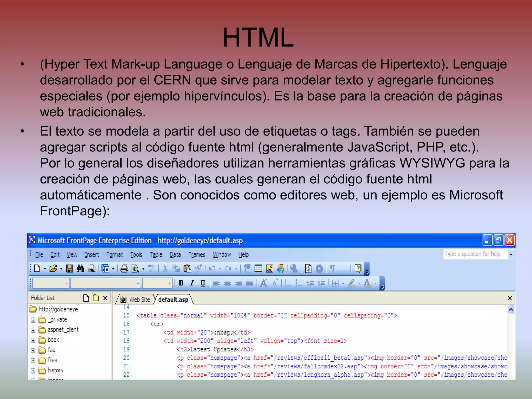Click the Refresh page icon
Image resolution: width=532 pixels, height=399 pixels.
pyautogui.click(x=308, y=268)
